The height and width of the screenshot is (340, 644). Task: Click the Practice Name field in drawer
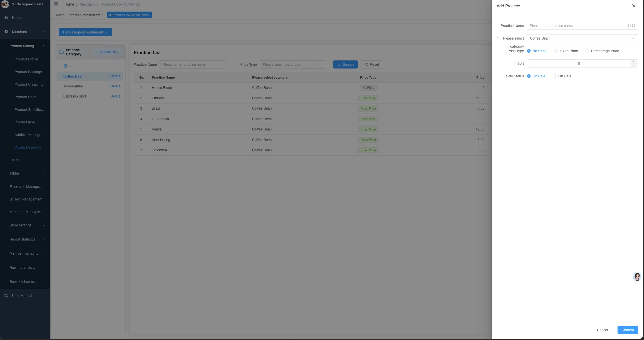coord(582,26)
